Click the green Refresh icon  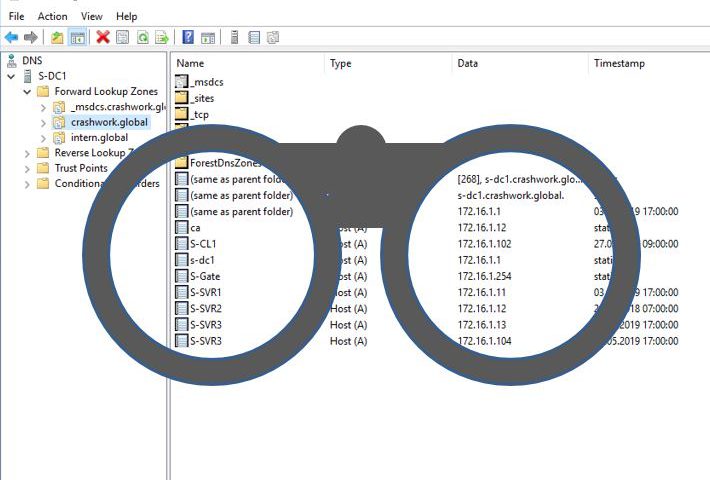pos(143,37)
